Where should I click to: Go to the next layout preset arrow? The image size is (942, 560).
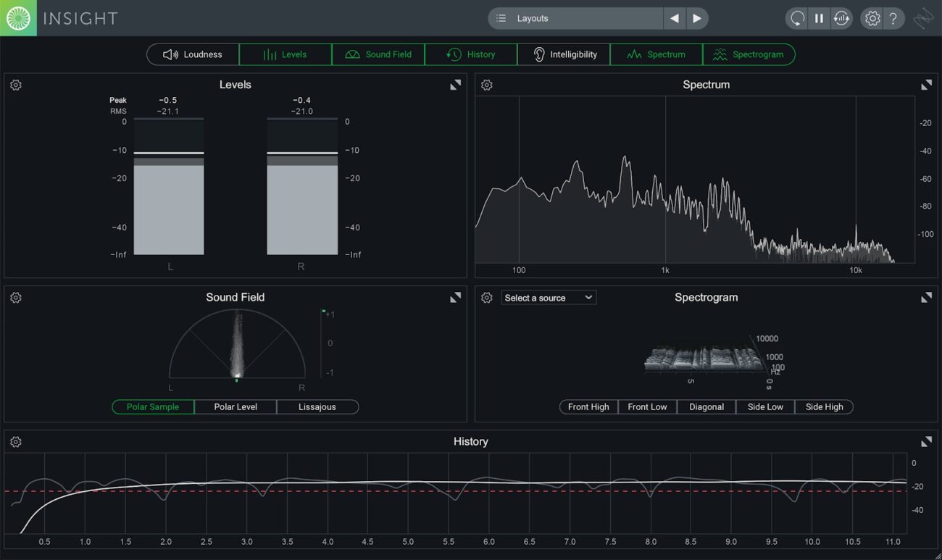click(x=696, y=19)
